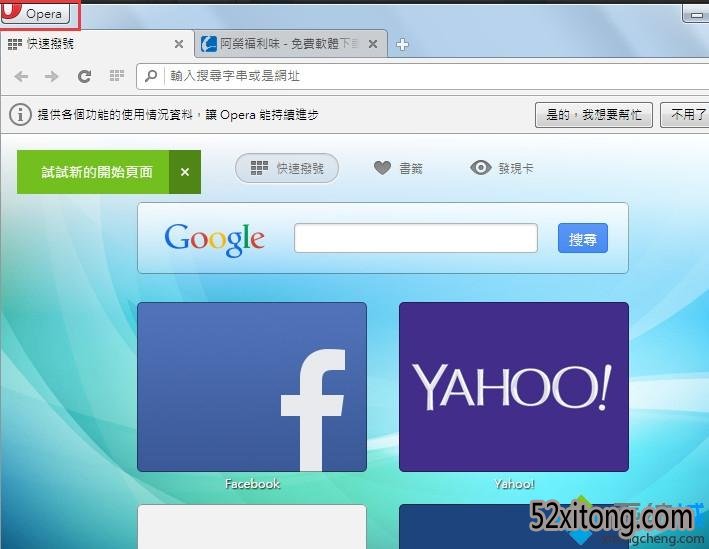Click the magnifier icon in address bar
The width and height of the screenshot is (709, 549).
pyautogui.click(x=151, y=76)
